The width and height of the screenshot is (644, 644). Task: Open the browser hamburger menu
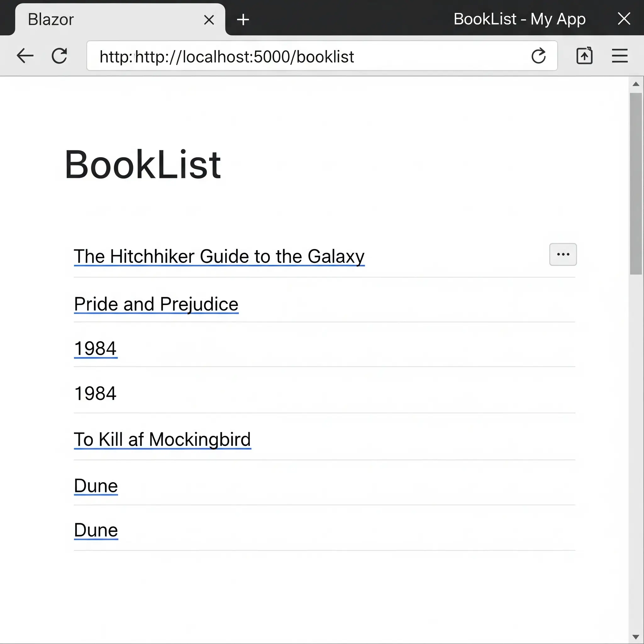[x=619, y=56]
